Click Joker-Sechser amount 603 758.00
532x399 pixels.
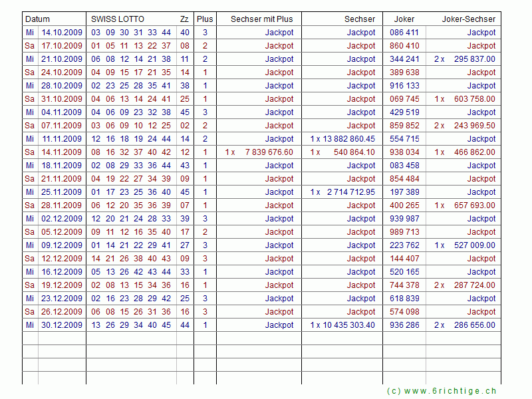[x=474, y=99]
